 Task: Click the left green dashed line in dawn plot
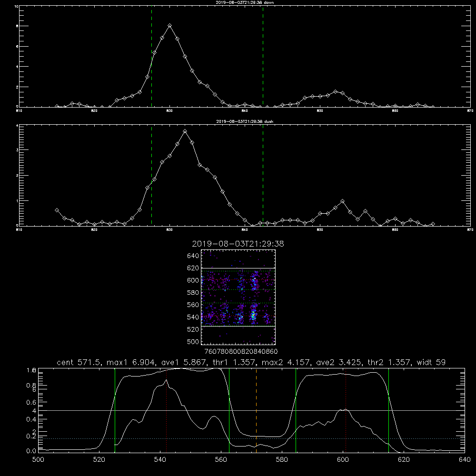click(151, 57)
